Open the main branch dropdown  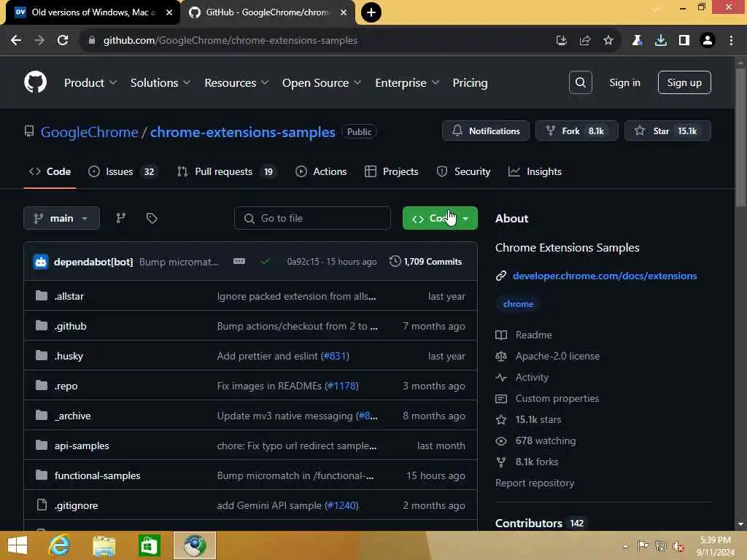point(61,218)
